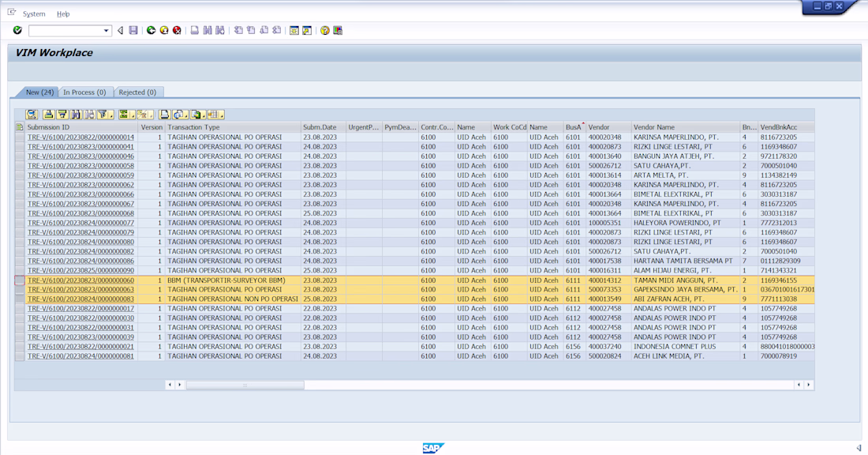Open the command field dropdown arrow

point(107,31)
